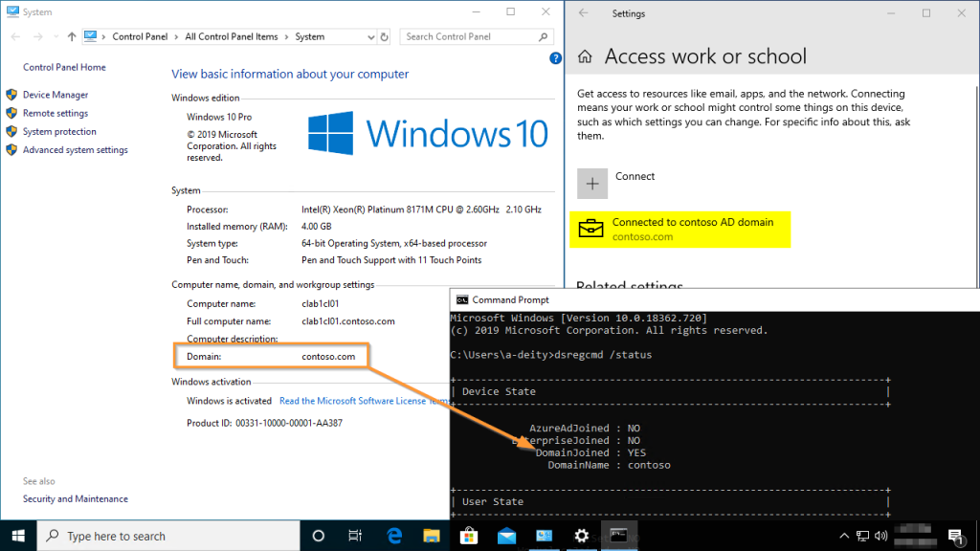The width and height of the screenshot is (980, 551).
Task: Click 'AzureAdJoined : NO' line in Command Prompt
Action: click(585, 428)
